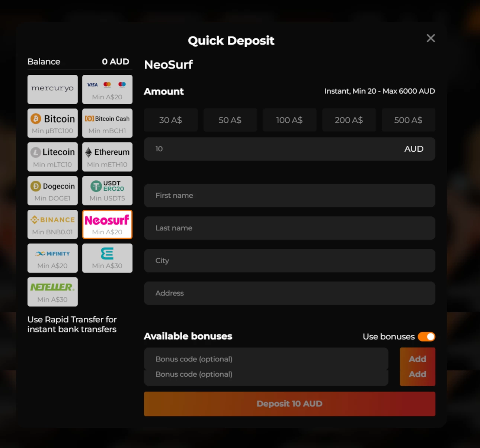Choose the 50 A$ preset amount
The image size is (480, 448).
tap(230, 120)
